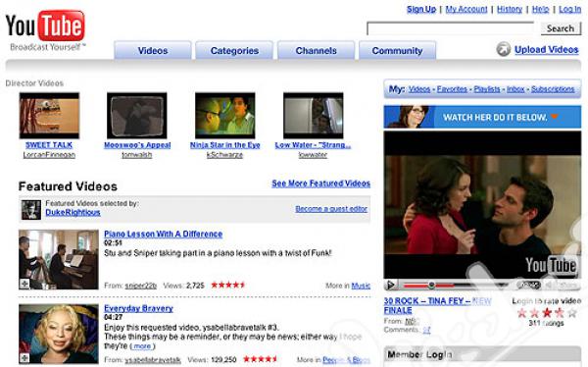Click the Search button
588x367 pixels.
tap(561, 28)
